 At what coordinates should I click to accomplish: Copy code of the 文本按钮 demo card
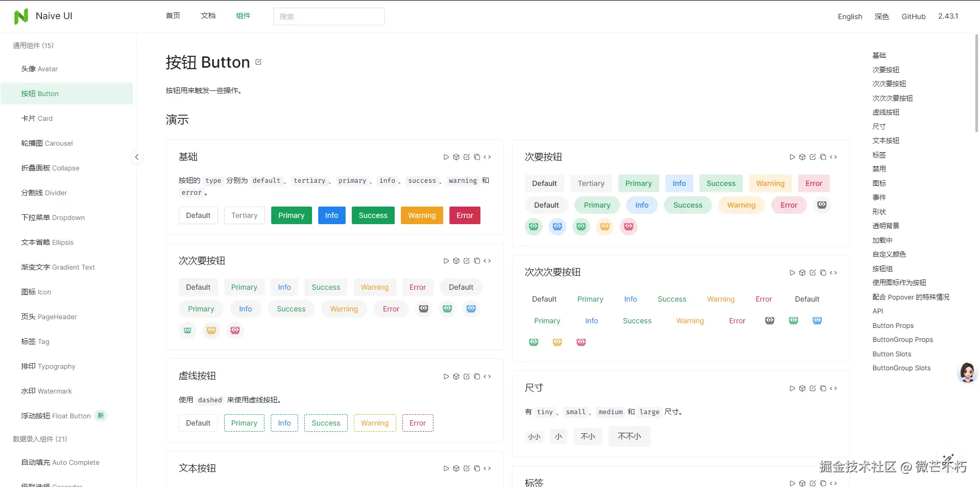477,468
